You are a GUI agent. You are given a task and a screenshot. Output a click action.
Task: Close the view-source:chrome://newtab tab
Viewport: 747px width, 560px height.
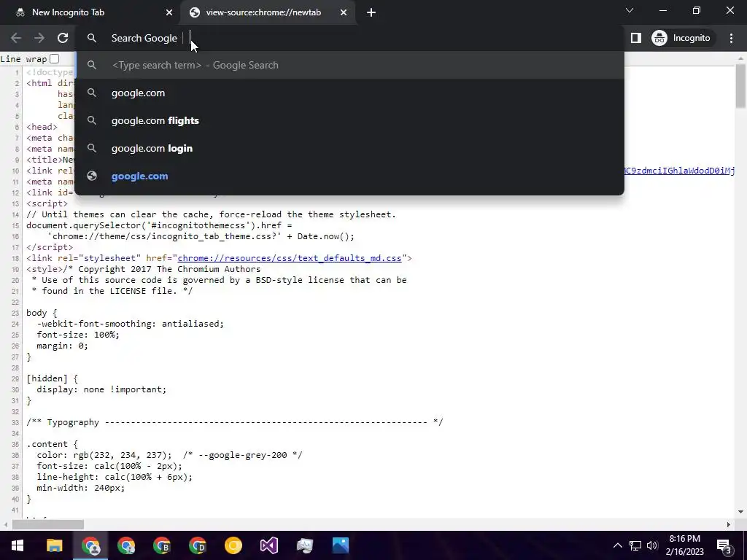344,13
